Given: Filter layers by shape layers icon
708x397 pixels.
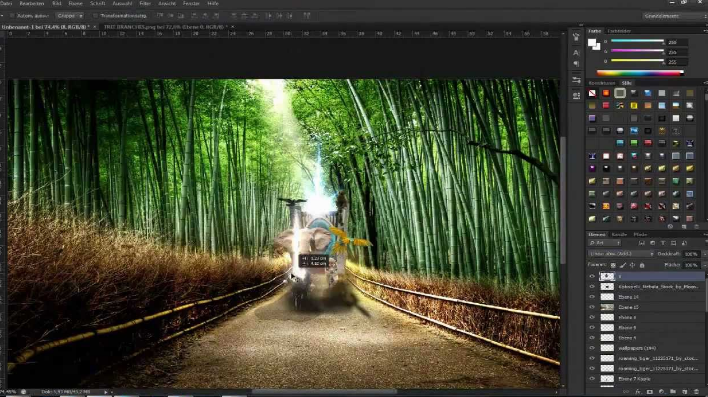Looking at the screenshot, I should click(x=673, y=243).
